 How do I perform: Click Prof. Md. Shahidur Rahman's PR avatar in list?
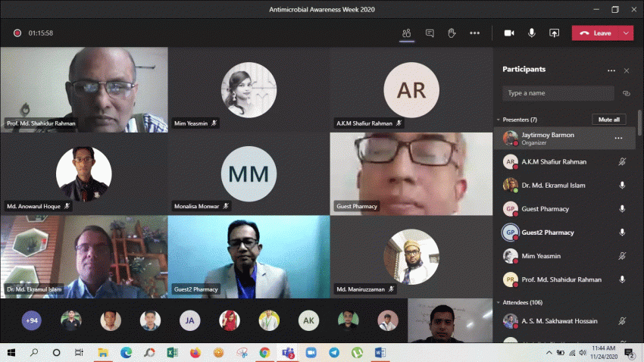(x=510, y=279)
